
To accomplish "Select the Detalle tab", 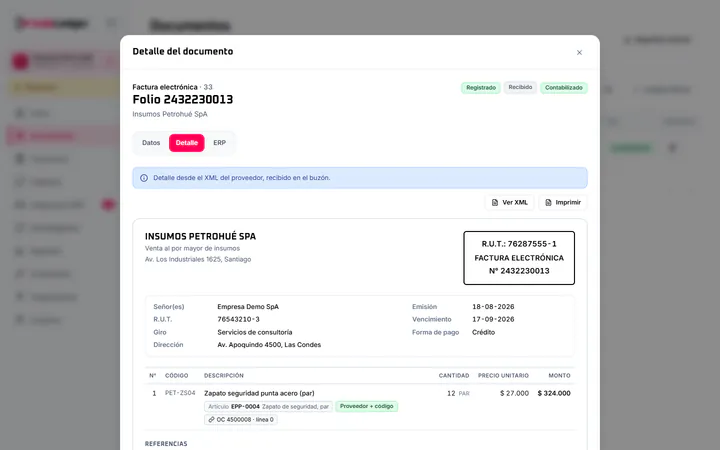I will click(186, 143).
